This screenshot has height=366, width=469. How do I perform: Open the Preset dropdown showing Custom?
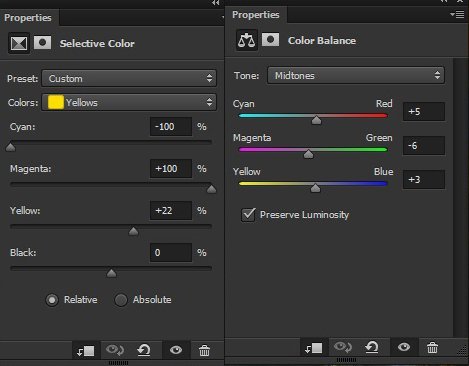tap(129, 78)
